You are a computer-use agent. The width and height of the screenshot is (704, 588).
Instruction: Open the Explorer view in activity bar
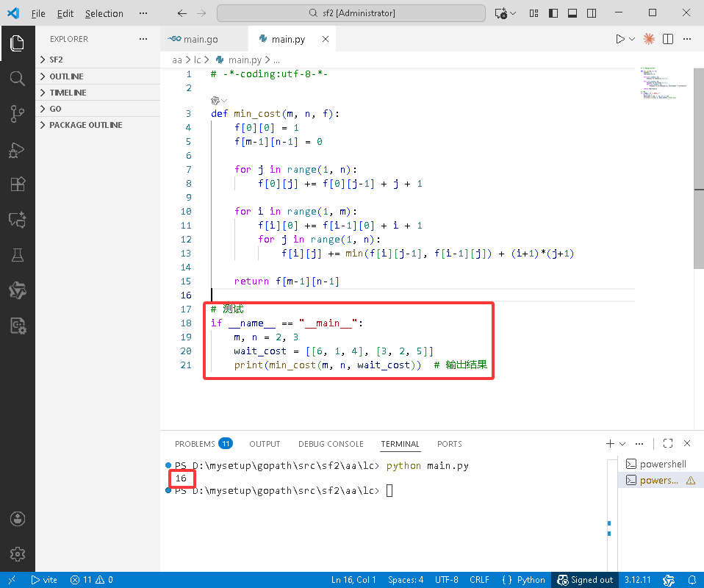[17, 43]
